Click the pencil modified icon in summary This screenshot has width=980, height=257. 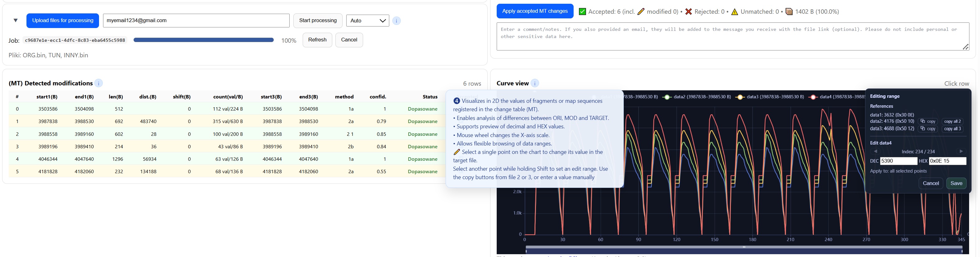[641, 12]
